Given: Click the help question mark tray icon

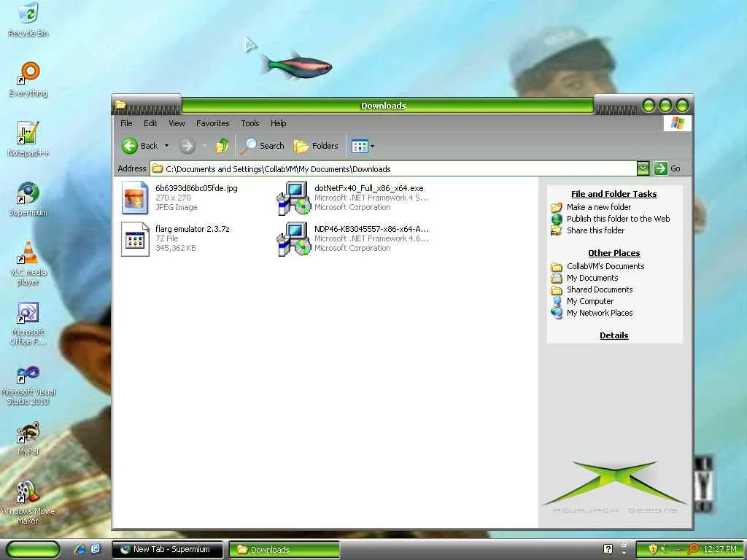Looking at the screenshot, I should click(x=608, y=549).
